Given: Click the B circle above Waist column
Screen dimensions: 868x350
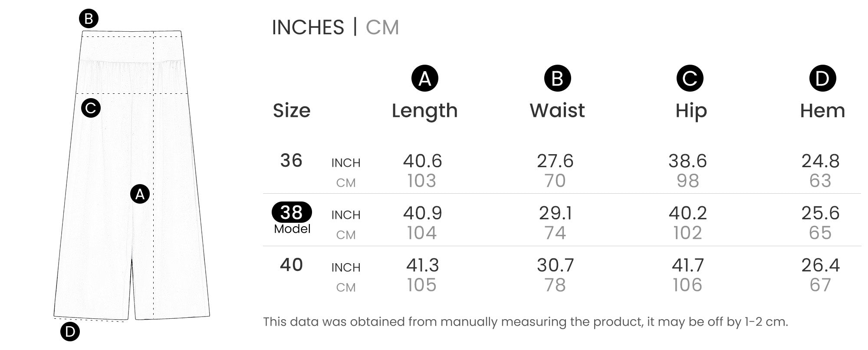Looking at the screenshot, I should [x=557, y=79].
